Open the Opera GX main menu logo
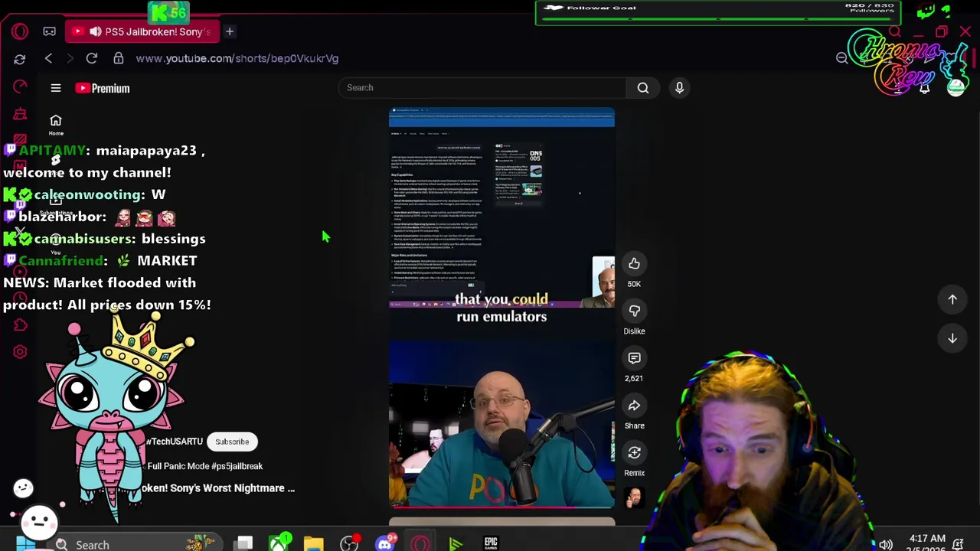 pyautogui.click(x=20, y=31)
